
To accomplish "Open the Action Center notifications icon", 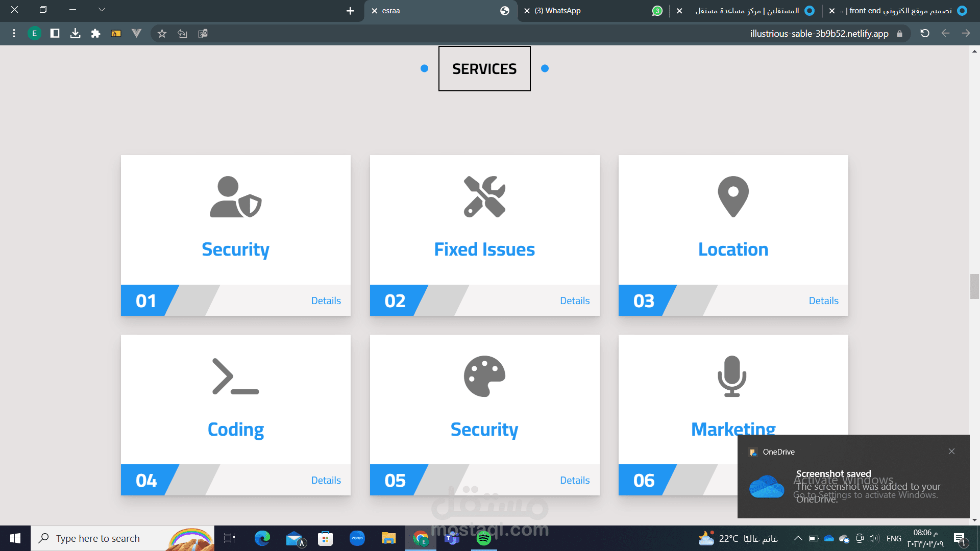I will click(960, 538).
